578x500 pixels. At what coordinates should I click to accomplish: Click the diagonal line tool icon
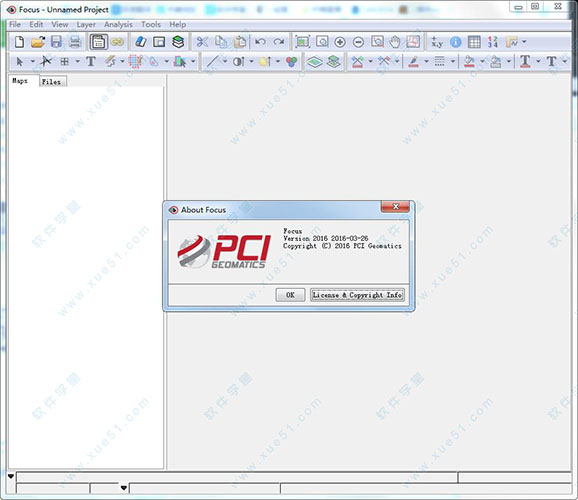[213, 61]
